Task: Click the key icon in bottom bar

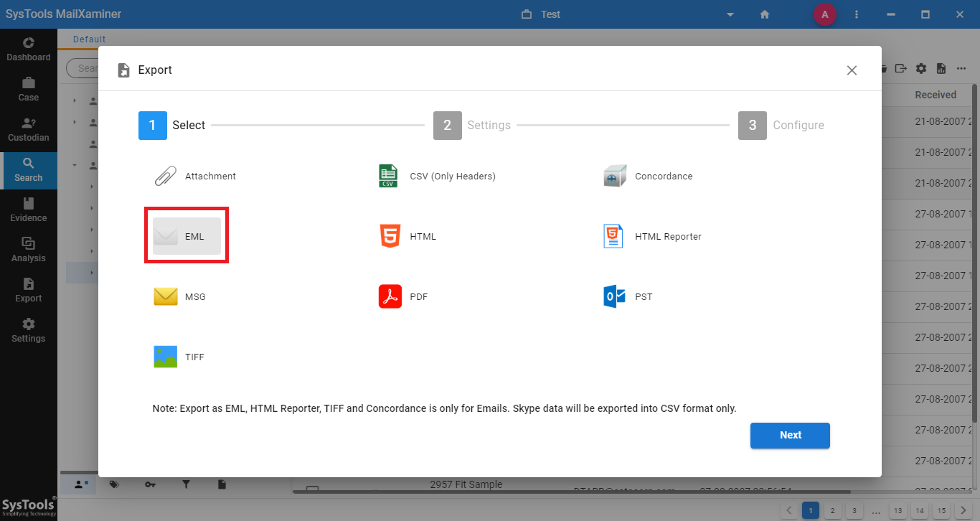Action: tap(150, 484)
